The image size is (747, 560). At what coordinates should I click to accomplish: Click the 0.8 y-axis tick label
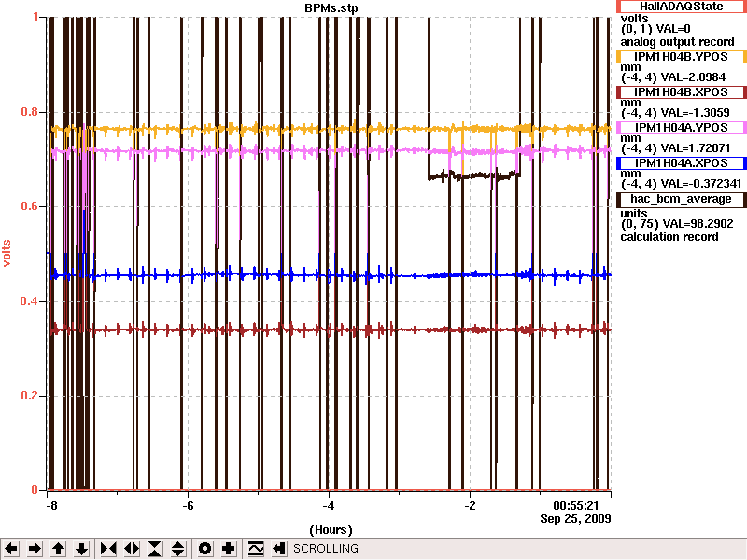[30, 112]
